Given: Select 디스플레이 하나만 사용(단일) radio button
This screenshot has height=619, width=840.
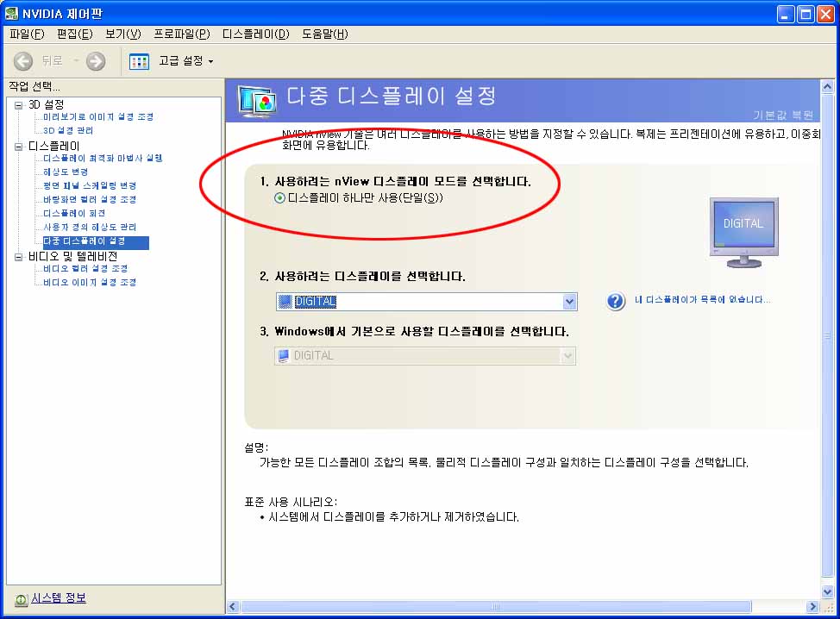Looking at the screenshot, I should (x=279, y=198).
